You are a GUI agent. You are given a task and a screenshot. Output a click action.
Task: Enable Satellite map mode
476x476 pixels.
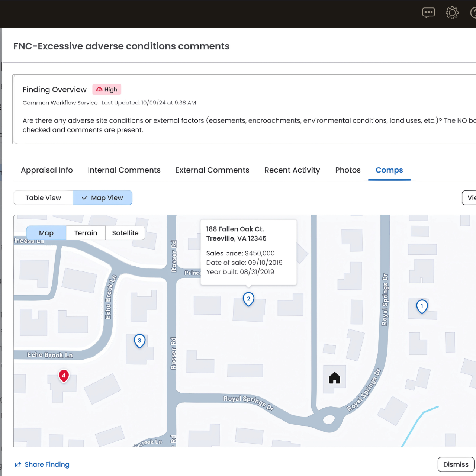tap(125, 233)
